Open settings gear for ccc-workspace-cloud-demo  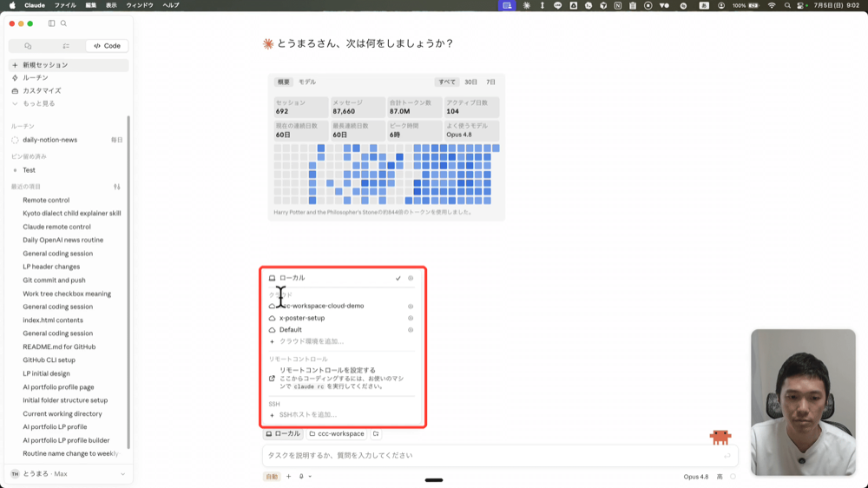(411, 307)
